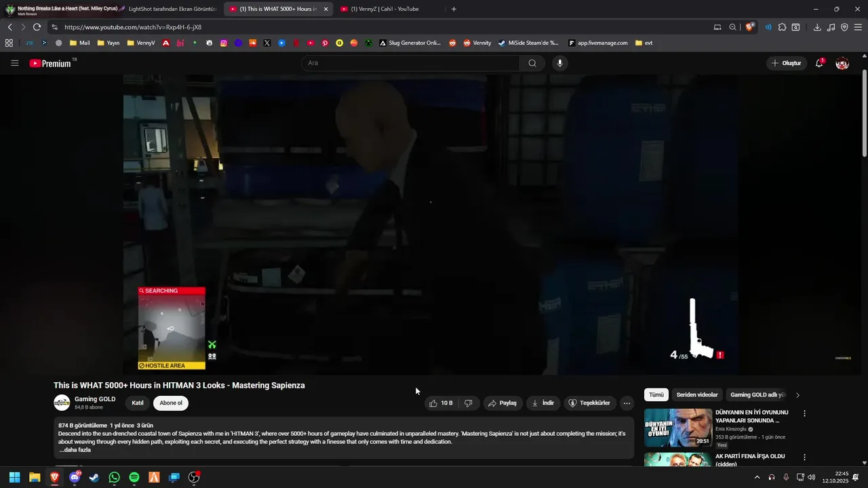Go back with the browser back arrow
The width and height of the screenshot is (868, 488).
(x=9, y=27)
